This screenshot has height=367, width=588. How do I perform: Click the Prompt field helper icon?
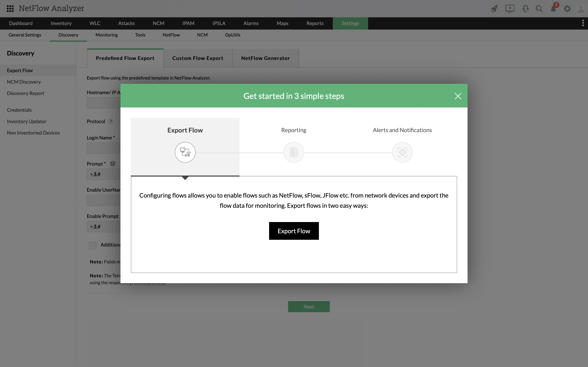[x=113, y=164]
